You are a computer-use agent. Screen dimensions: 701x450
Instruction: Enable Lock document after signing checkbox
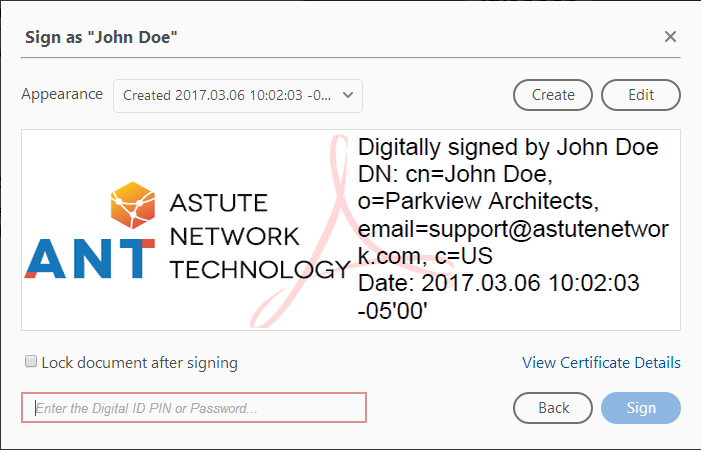31,362
